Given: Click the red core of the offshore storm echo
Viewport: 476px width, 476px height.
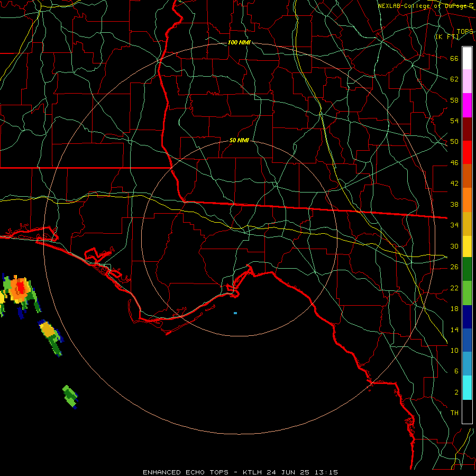Looking at the screenshot, I should (20, 287).
